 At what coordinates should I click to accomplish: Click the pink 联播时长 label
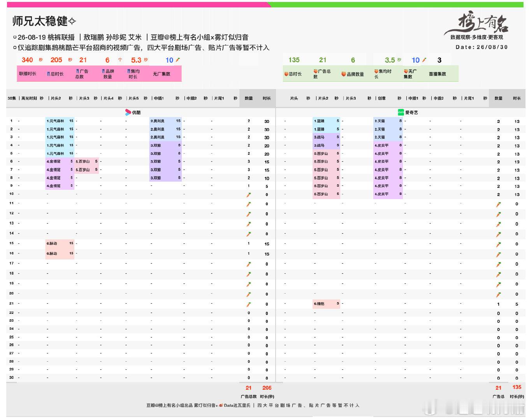[28, 74]
